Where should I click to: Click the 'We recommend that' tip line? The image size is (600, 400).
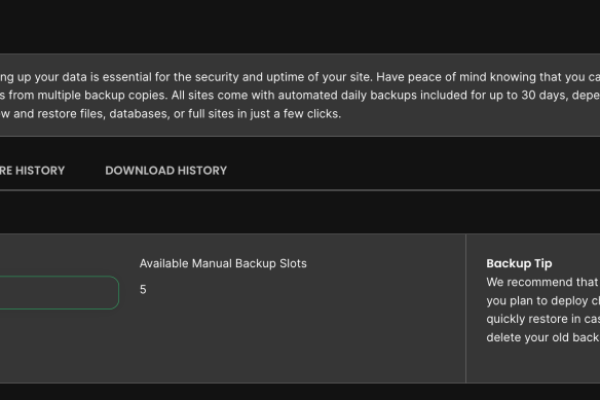tap(540, 282)
